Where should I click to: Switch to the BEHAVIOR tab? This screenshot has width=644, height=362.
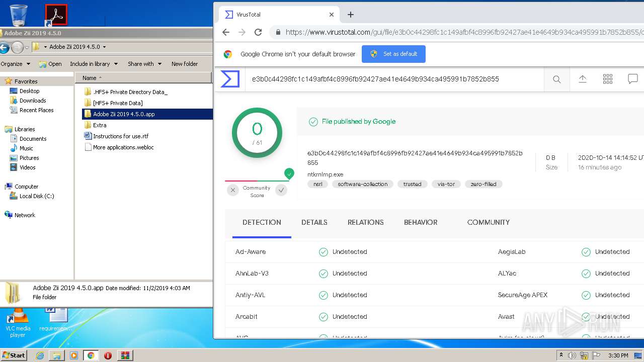[421, 222]
